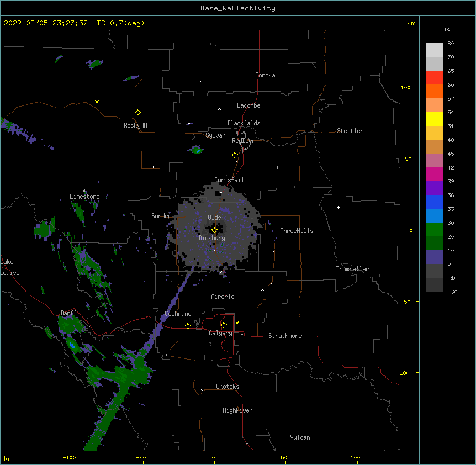Click the Cochrane town label
Screen dimensions: 476x465
tap(178, 314)
